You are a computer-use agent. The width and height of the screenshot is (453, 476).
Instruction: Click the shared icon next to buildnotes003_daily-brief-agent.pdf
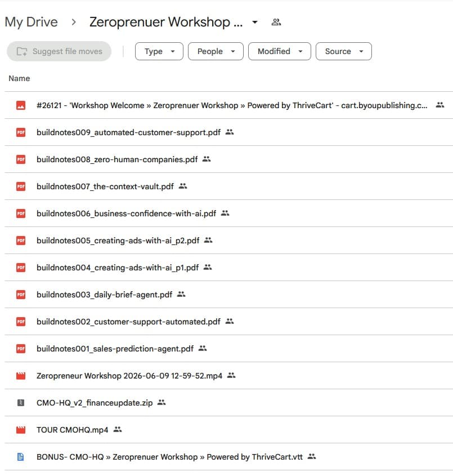(181, 294)
